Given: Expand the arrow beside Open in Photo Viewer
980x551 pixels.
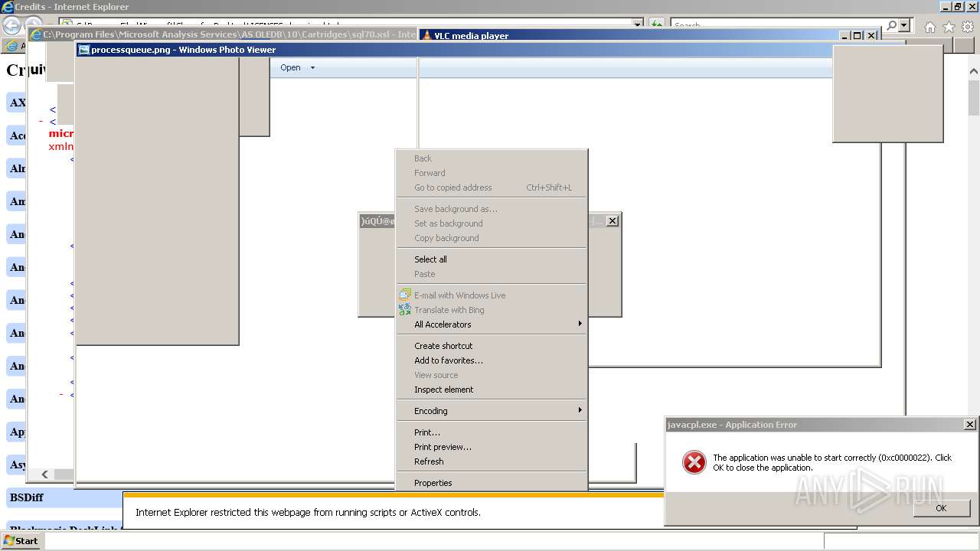Looking at the screenshot, I should click(312, 67).
